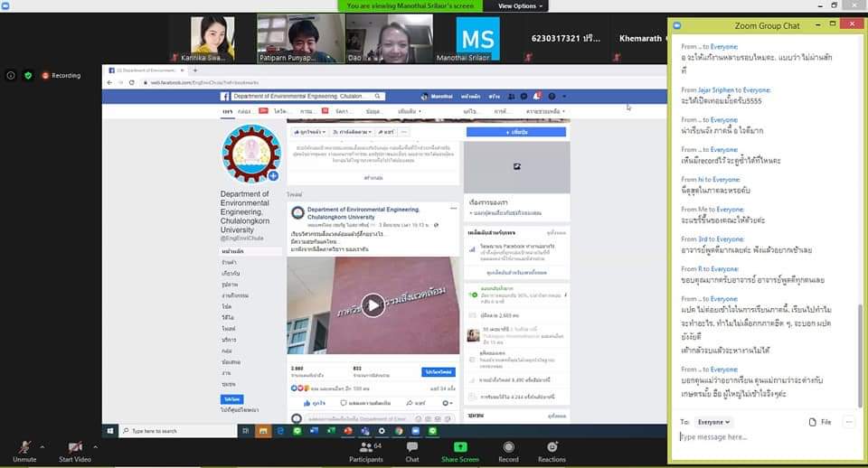
Task: Start Video in the Zoom toolbar
Action: (75, 451)
